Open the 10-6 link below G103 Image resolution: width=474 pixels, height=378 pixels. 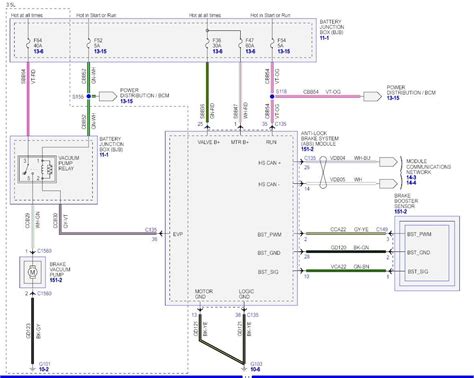255,369
